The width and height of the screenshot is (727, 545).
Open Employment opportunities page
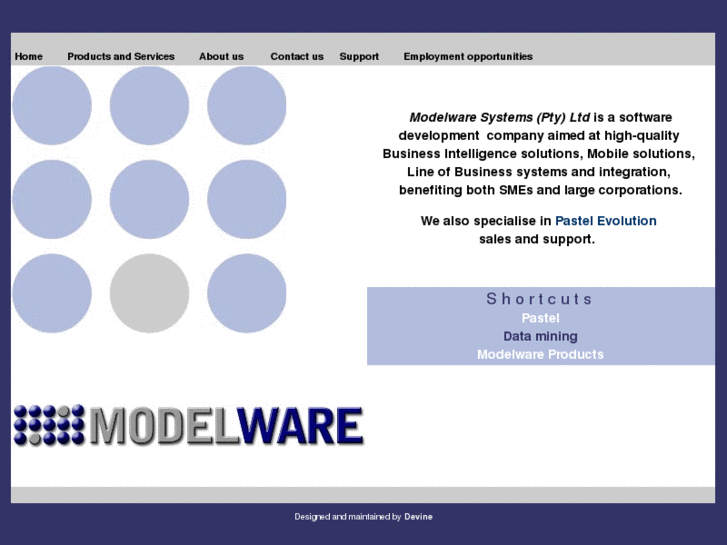[468, 57]
